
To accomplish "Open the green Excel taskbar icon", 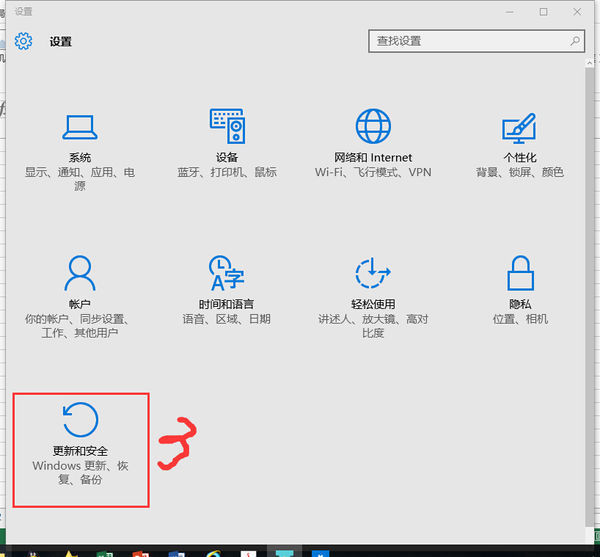I will click(104, 553).
